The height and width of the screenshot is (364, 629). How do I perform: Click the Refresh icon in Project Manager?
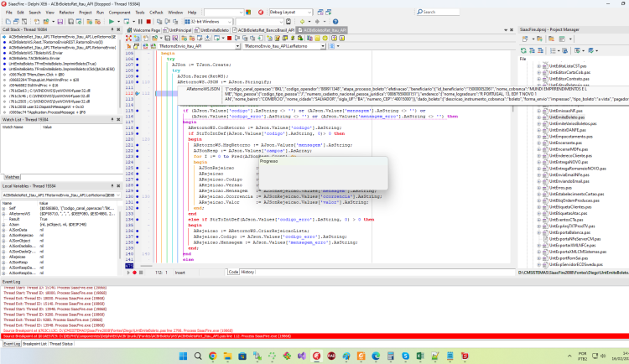[523, 50]
